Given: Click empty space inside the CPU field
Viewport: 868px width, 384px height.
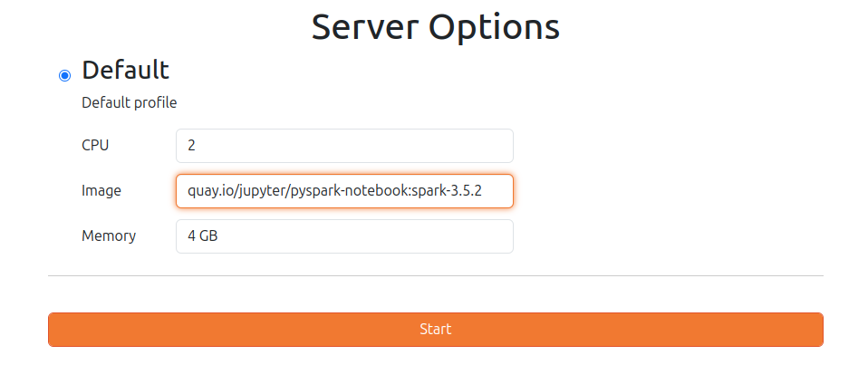Looking at the screenshot, I should [408, 146].
